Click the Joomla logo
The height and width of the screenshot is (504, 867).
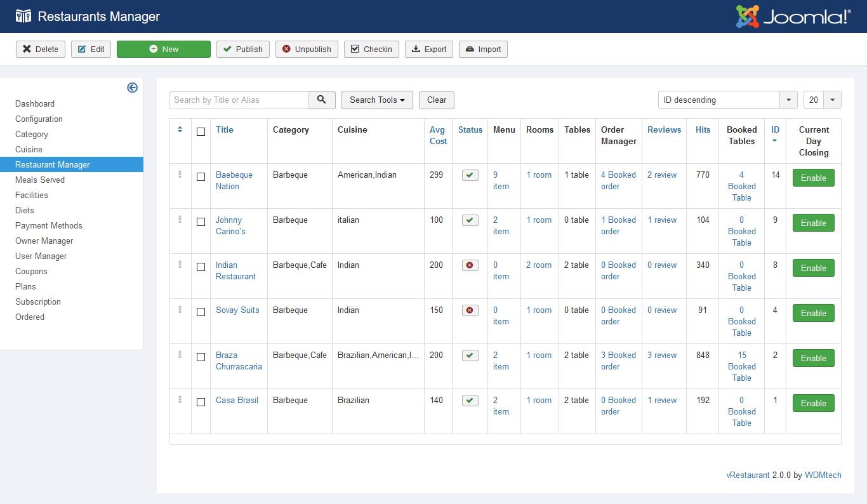(793, 17)
